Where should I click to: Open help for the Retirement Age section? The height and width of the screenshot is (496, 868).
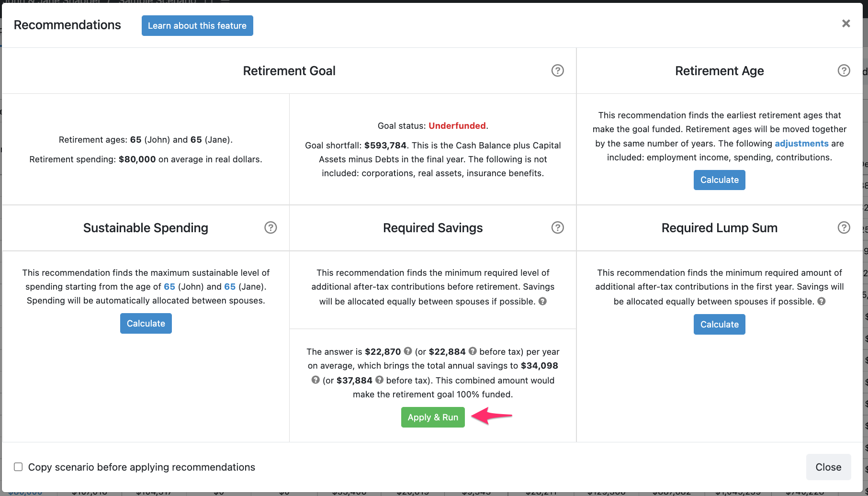coord(844,70)
